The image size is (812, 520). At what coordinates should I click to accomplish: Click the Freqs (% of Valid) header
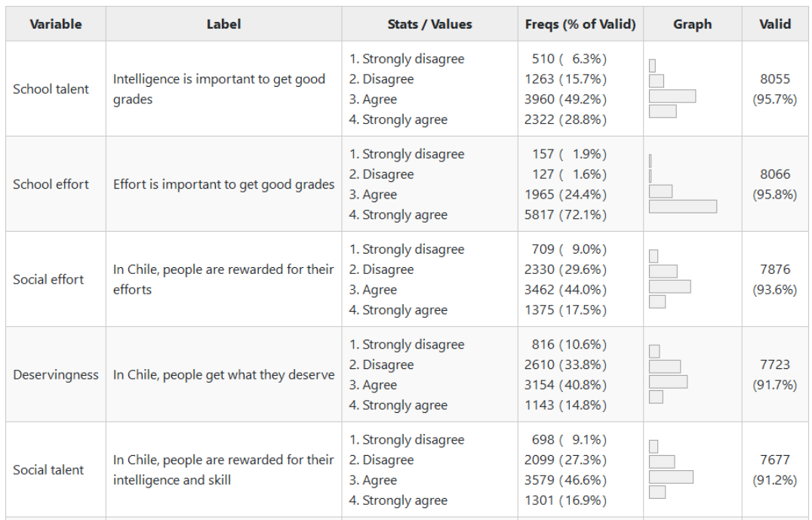[580, 24]
